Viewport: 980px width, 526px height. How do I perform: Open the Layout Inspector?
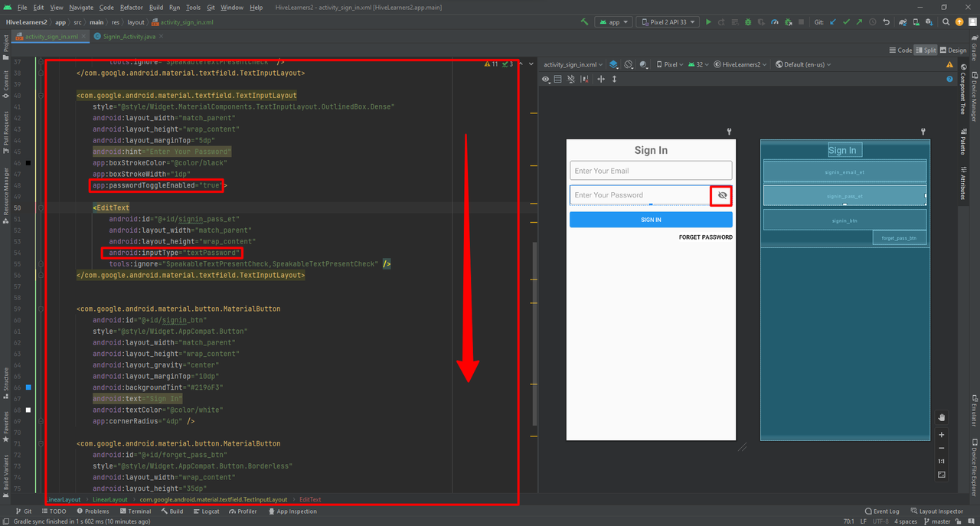[x=936, y=511]
